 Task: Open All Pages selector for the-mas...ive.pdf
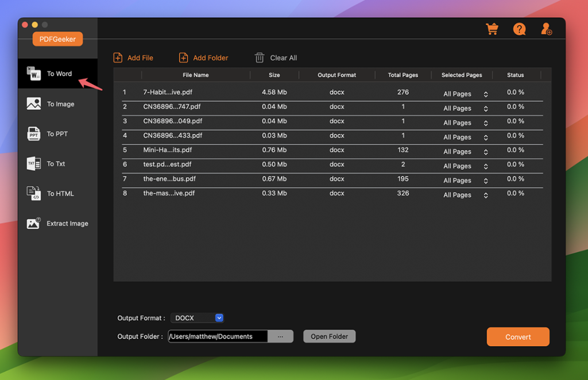(465, 195)
